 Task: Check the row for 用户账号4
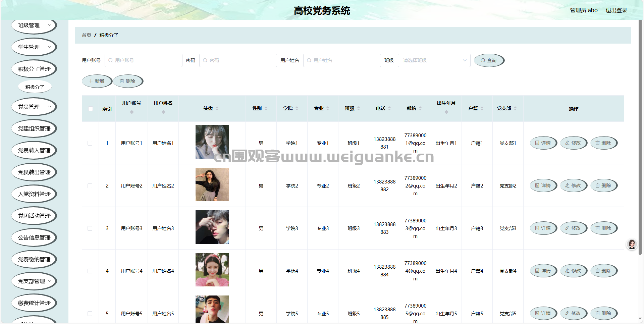tap(90, 271)
